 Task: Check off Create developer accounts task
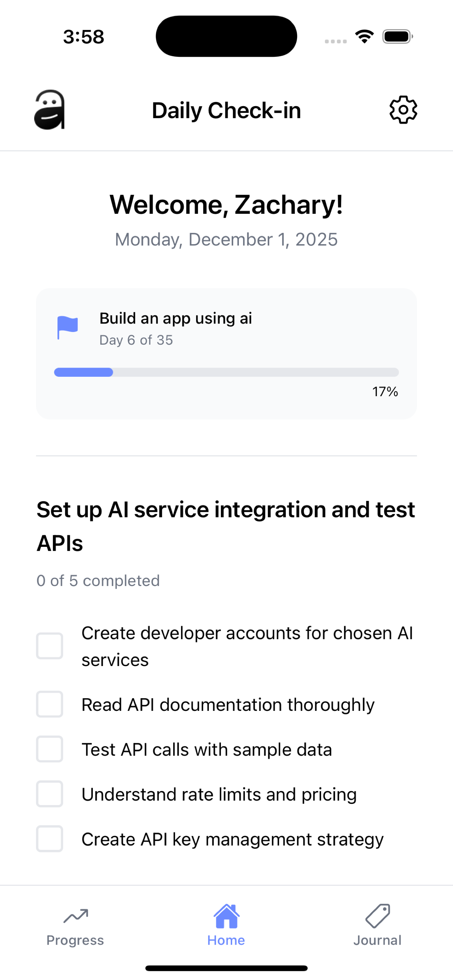coord(49,646)
